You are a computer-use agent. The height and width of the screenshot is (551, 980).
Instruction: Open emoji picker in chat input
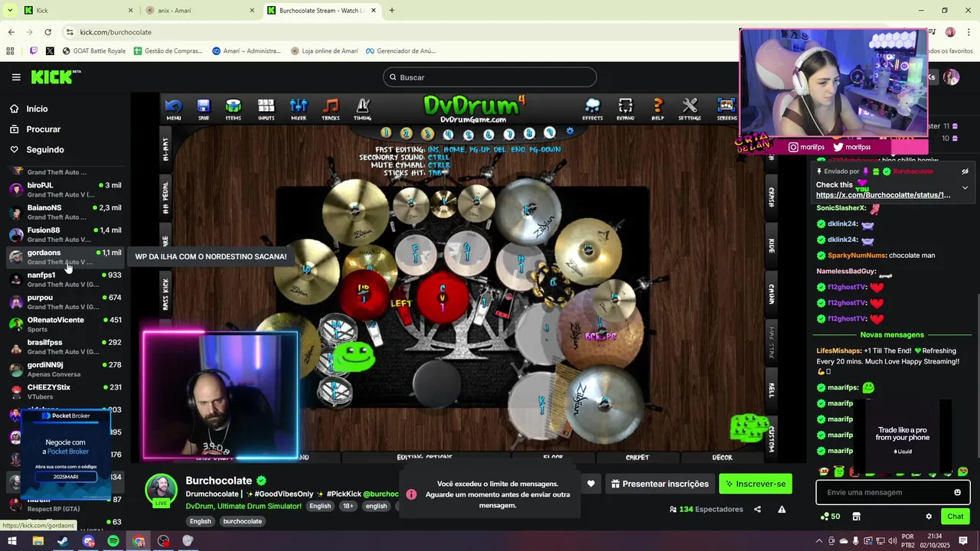957,493
